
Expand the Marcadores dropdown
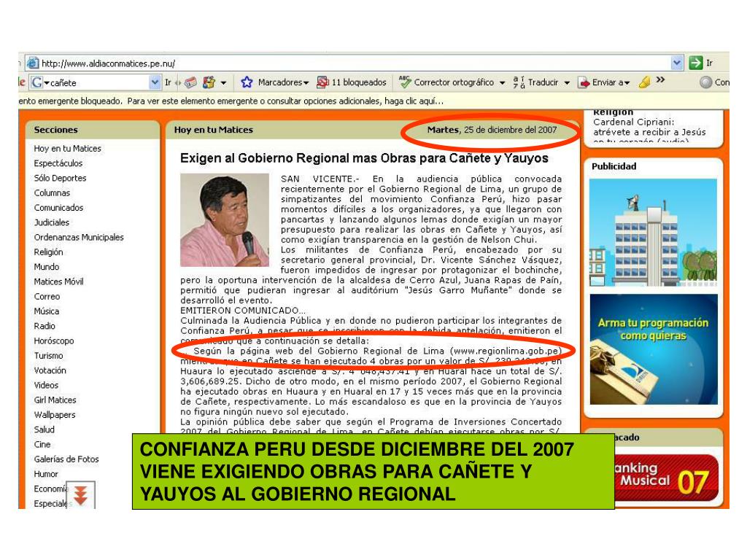[306, 83]
